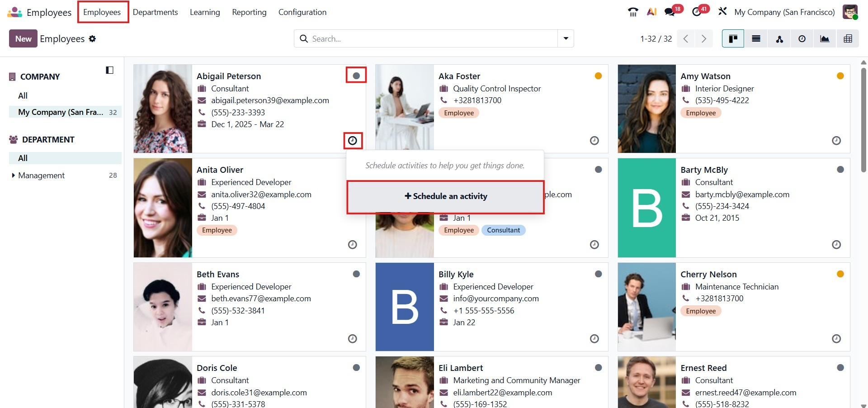Viewport: 868px width, 408px height.
Task: Open the search options dropdown arrow
Action: 566,39
